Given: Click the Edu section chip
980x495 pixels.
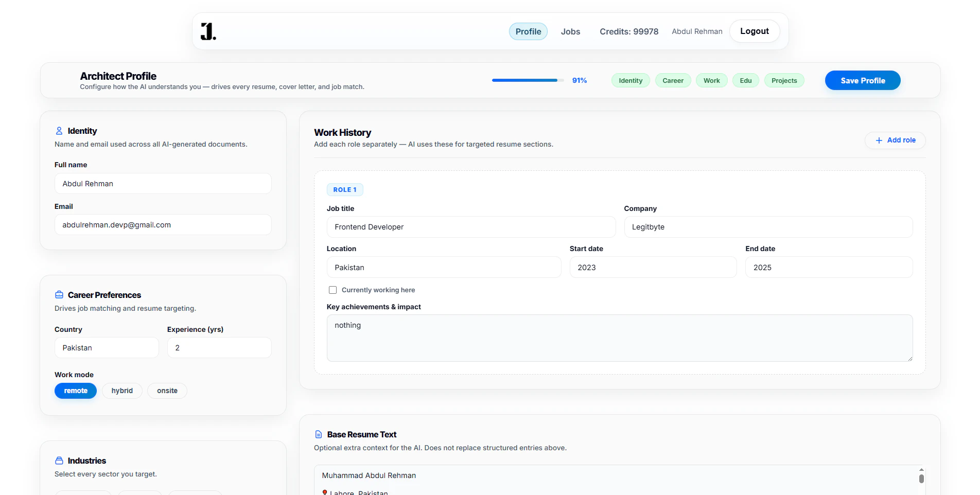Looking at the screenshot, I should click(746, 80).
